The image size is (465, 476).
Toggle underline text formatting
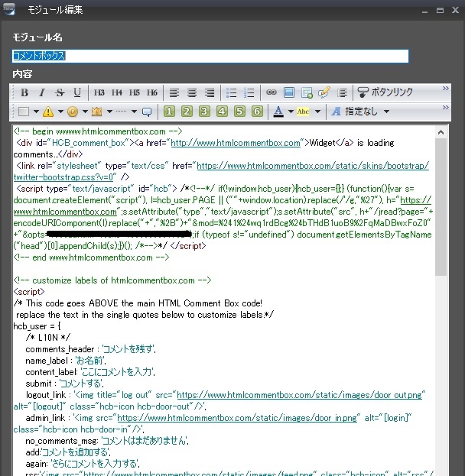point(76,92)
